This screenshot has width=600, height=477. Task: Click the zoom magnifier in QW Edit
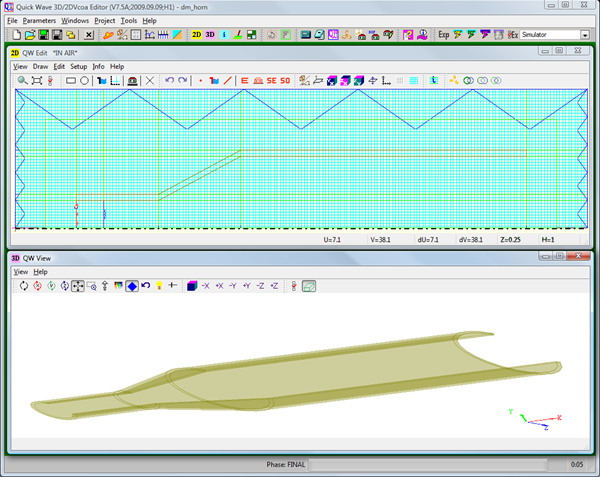tap(21, 80)
